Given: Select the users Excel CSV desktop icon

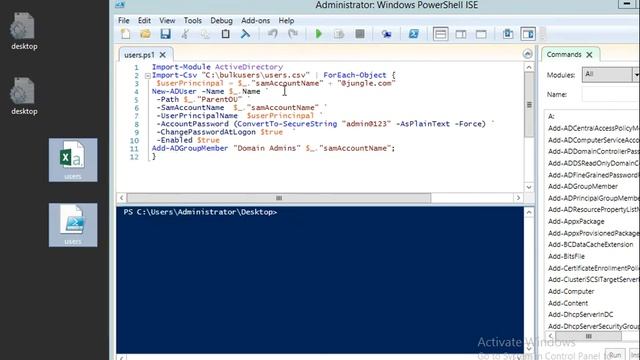Looking at the screenshot, I should pyautogui.click(x=73, y=160).
